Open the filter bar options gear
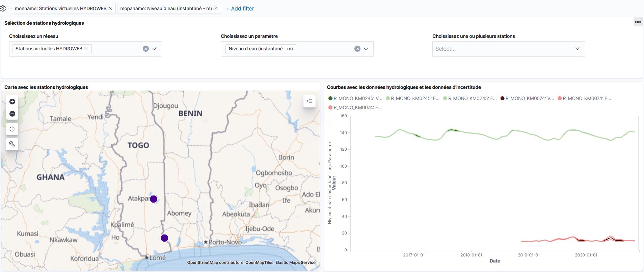The height and width of the screenshot is (272, 644). click(3, 8)
